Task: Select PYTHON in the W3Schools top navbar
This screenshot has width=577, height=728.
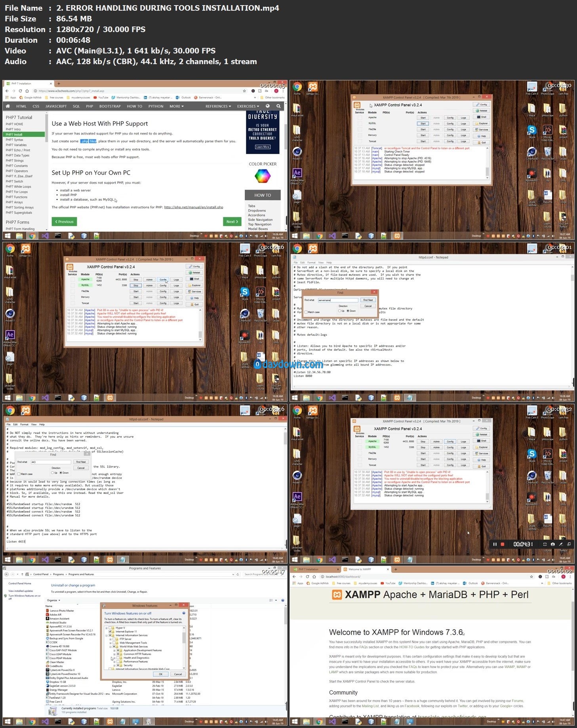Action: [x=156, y=106]
